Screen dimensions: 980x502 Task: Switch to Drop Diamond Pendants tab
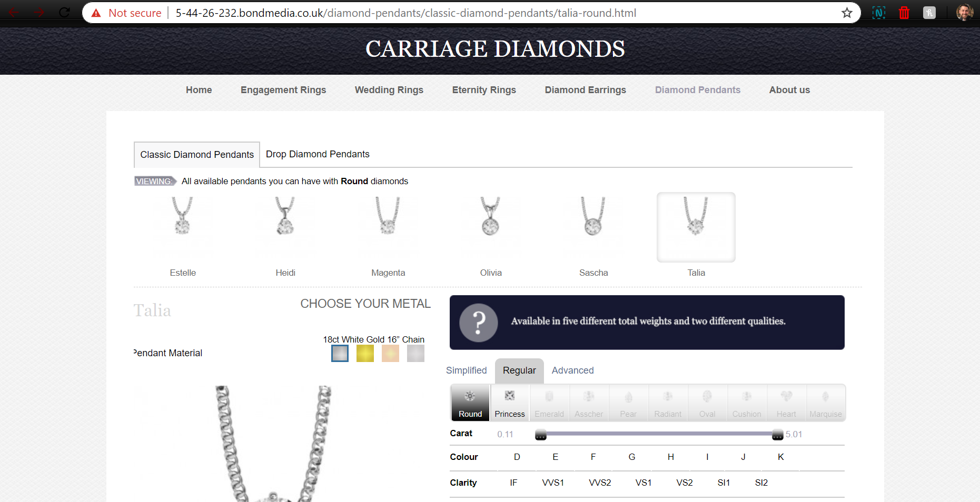pos(318,154)
